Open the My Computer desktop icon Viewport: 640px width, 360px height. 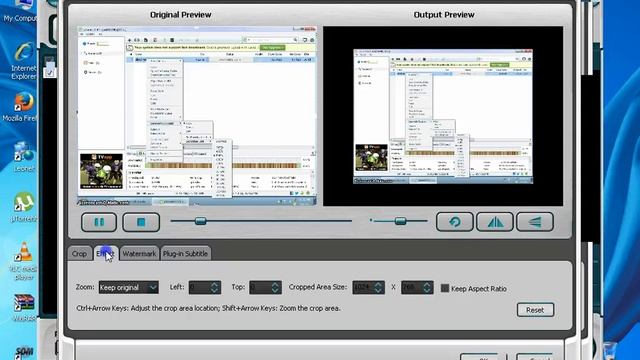pyautogui.click(x=20, y=11)
